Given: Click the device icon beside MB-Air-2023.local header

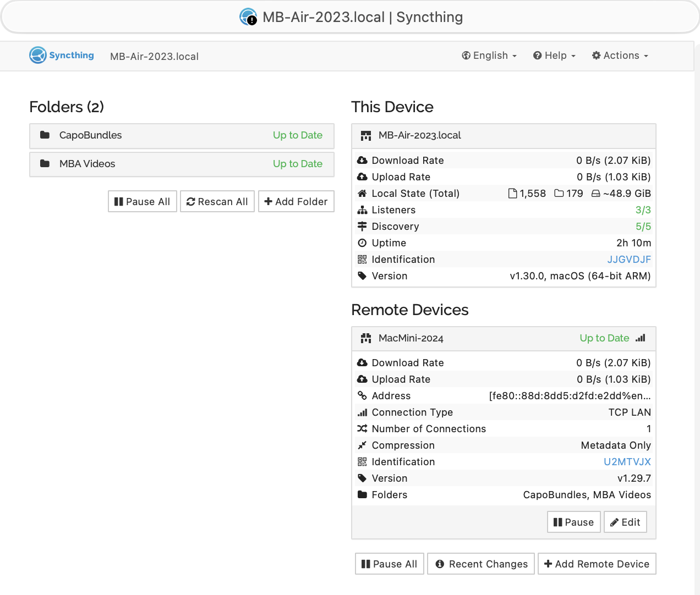Looking at the screenshot, I should [x=366, y=136].
